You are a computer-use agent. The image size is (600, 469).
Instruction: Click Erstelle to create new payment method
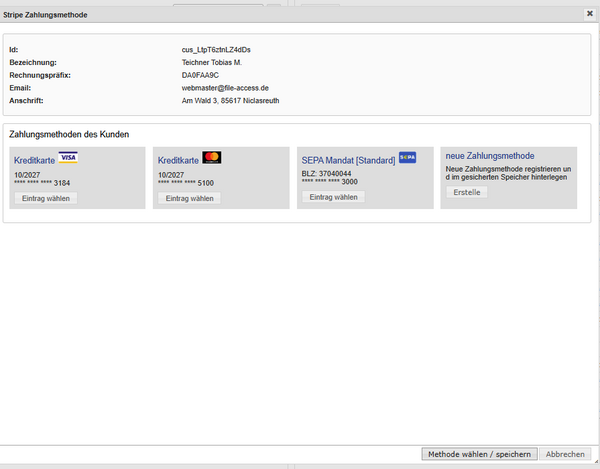[x=467, y=192]
